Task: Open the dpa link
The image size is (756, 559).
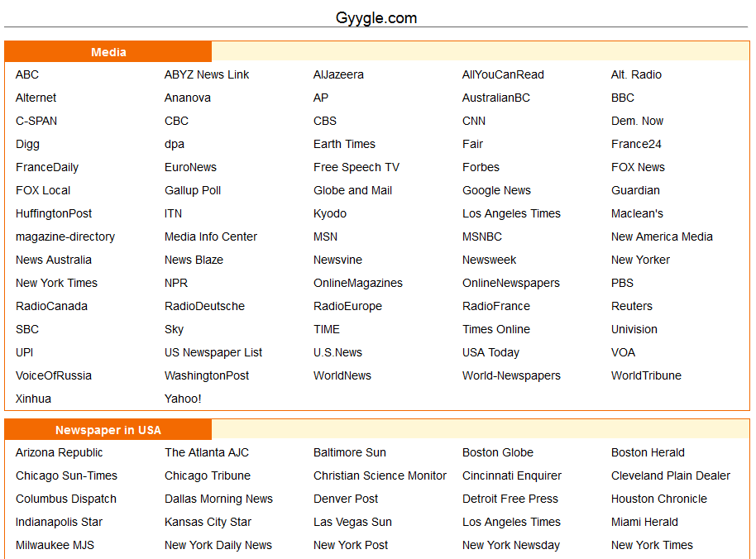Action: click(175, 144)
